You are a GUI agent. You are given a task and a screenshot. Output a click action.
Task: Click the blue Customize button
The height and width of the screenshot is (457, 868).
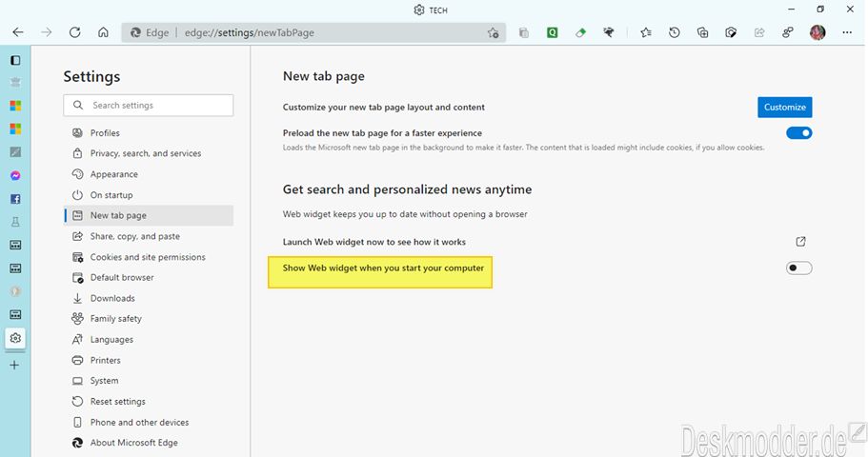click(784, 107)
